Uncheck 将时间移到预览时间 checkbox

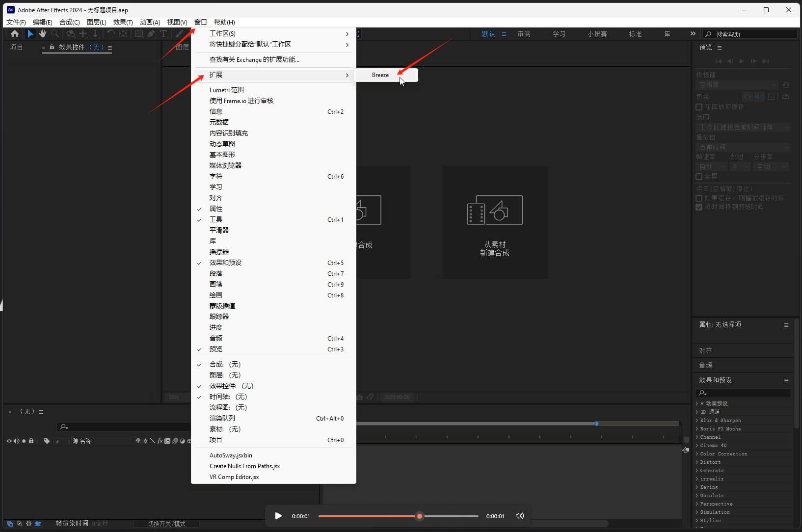[x=699, y=207]
